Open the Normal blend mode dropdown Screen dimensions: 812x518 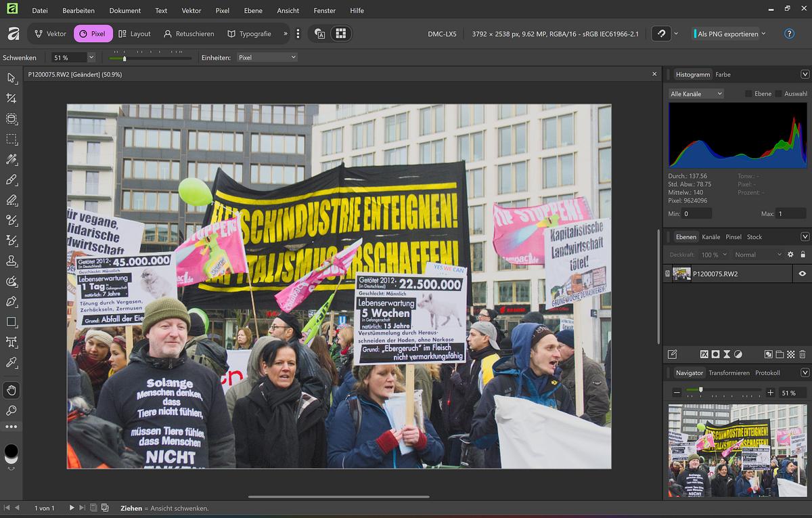(757, 255)
